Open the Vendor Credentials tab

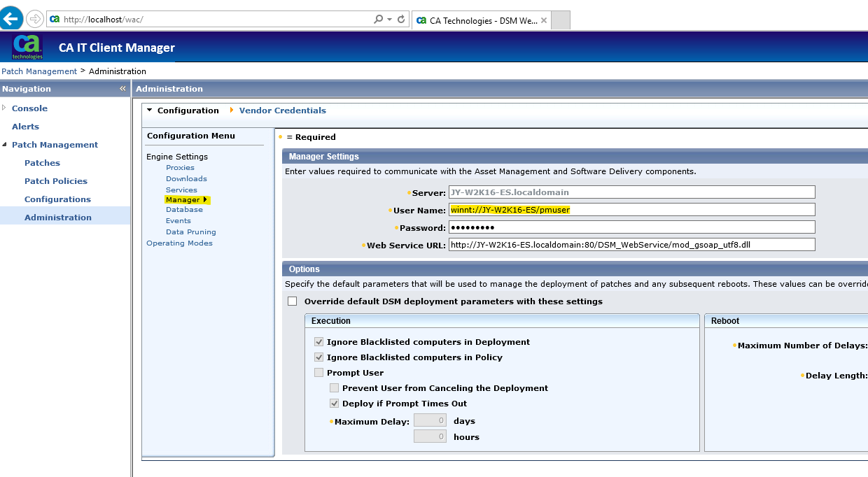282,111
